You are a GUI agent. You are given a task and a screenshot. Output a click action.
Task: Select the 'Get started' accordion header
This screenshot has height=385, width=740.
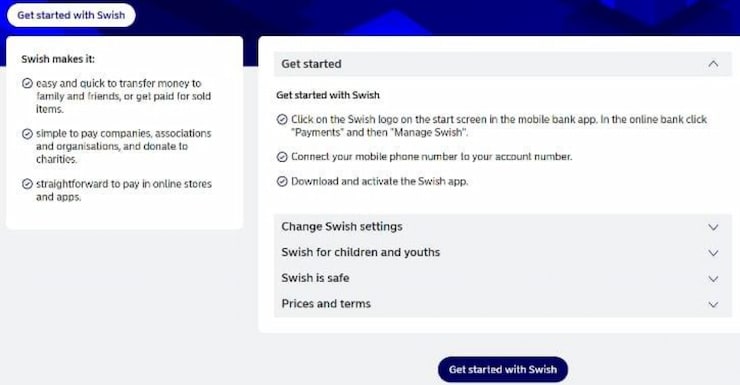[x=503, y=64]
